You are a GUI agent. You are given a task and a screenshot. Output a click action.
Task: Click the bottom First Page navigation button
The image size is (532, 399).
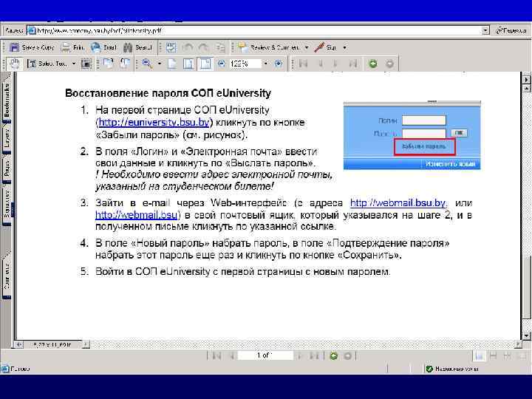(216, 355)
